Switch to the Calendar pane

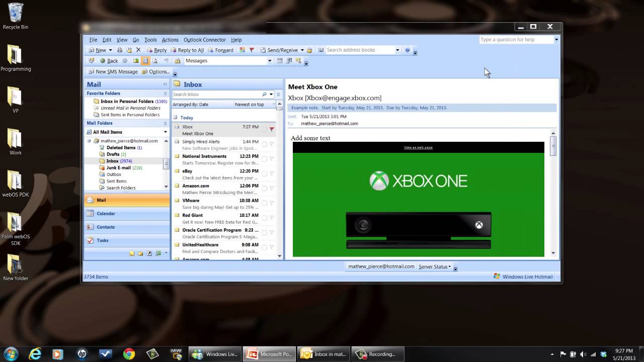coord(127,214)
